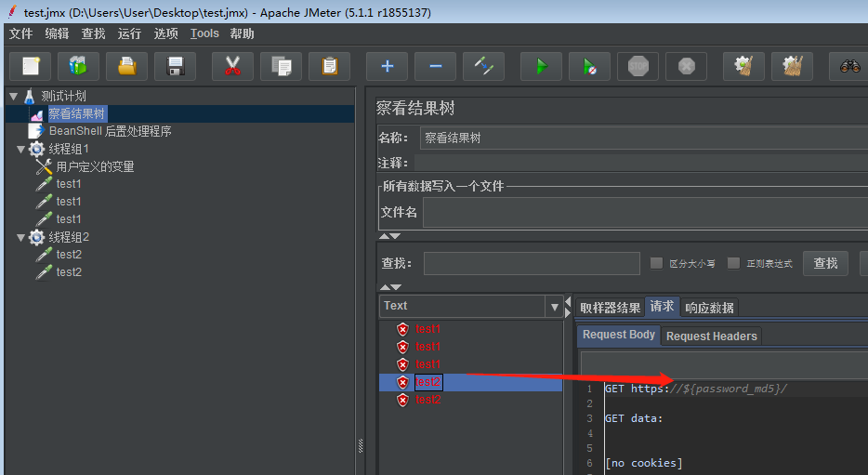
Task: Switch to the 响应数据 tab
Action: point(710,308)
